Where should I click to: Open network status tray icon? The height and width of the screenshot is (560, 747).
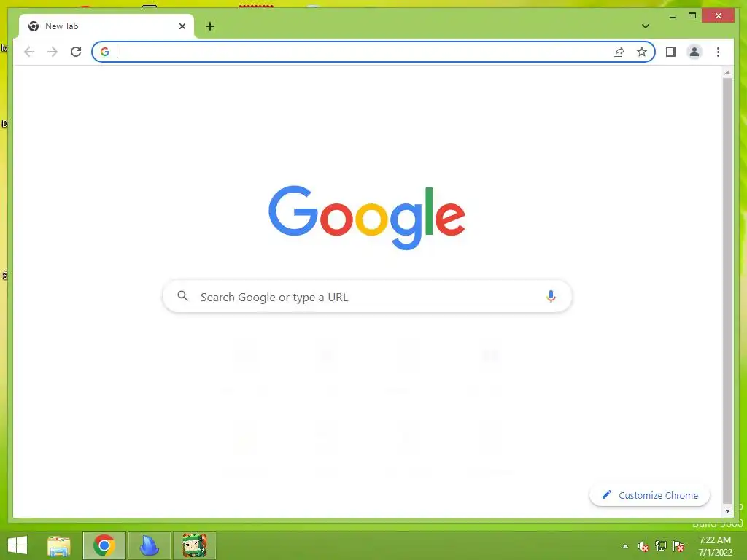coord(661,546)
